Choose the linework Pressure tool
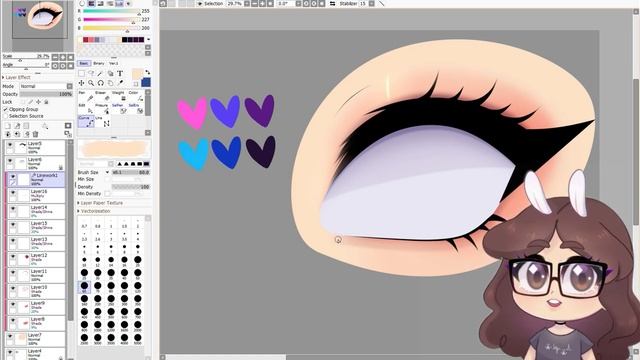640x360 pixels. (x=102, y=109)
